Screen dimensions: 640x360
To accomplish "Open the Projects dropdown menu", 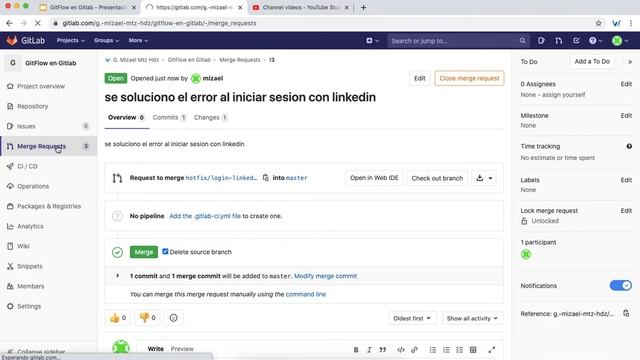I will click(x=71, y=40).
